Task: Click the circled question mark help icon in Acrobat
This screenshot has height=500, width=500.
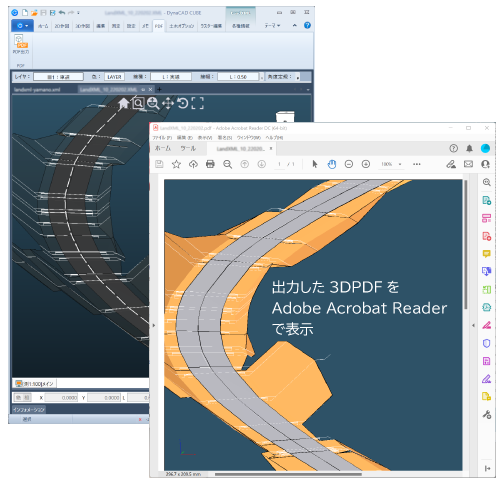Action: click(453, 148)
